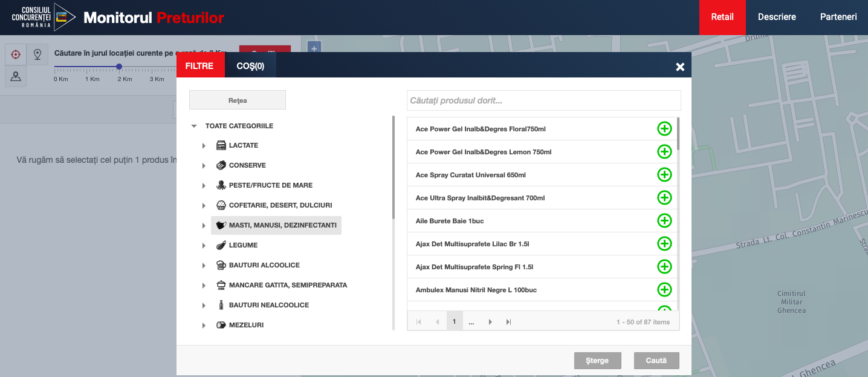
Task: Add Ambulex Manusi Nitril Negre L 100buc
Action: coord(664,290)
